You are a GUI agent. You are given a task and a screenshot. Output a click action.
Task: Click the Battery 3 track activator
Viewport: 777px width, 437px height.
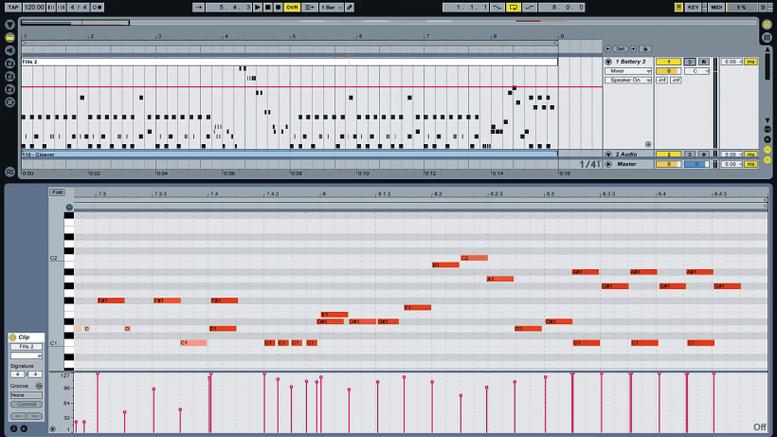pyautogui.click(x=668, y=61)
